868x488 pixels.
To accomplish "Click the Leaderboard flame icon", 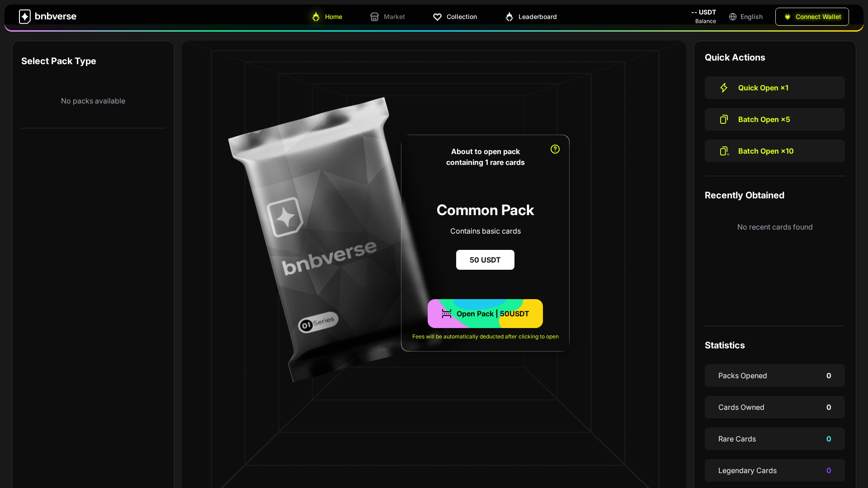I will tap(509, 17).
